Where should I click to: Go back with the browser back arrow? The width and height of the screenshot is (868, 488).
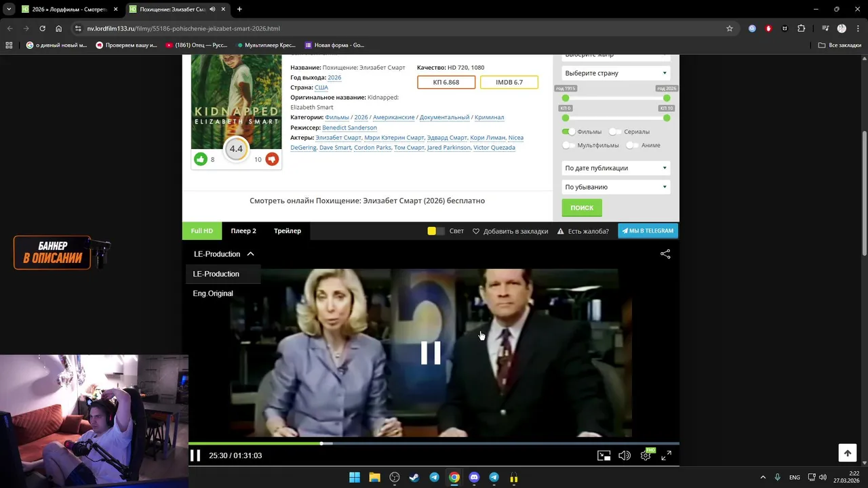click(x=9, y=28)
